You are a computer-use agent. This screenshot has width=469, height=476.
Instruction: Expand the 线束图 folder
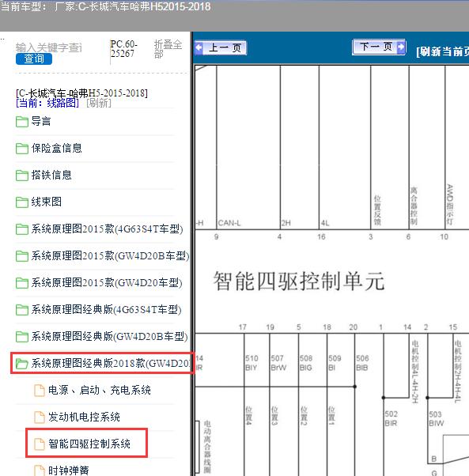coord(46,202)
